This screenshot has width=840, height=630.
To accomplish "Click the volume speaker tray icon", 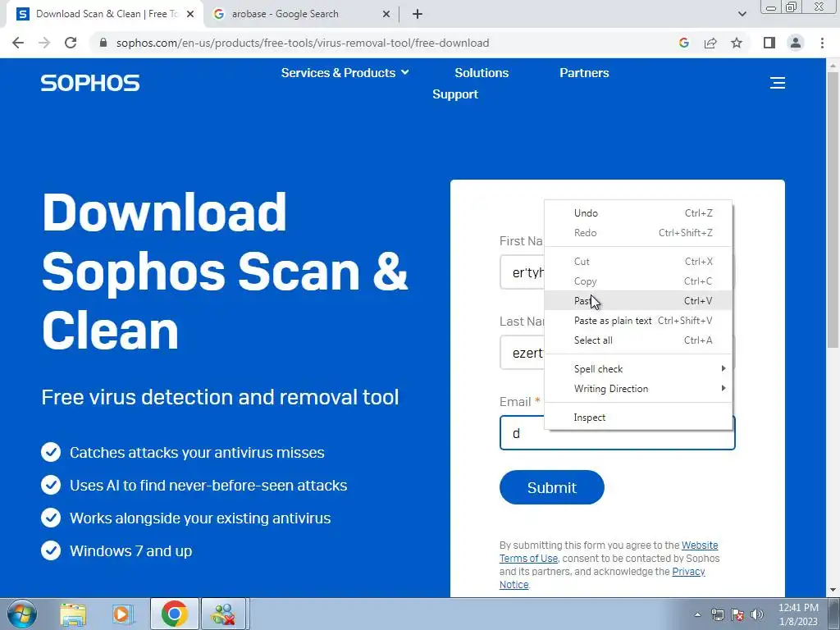I will click(x=757, y=614).
